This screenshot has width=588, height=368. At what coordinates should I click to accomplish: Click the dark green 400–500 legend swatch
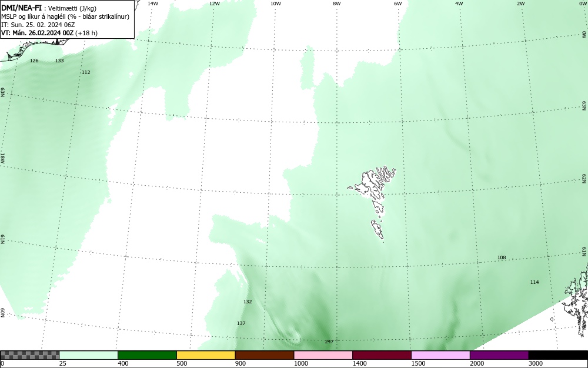147,355
